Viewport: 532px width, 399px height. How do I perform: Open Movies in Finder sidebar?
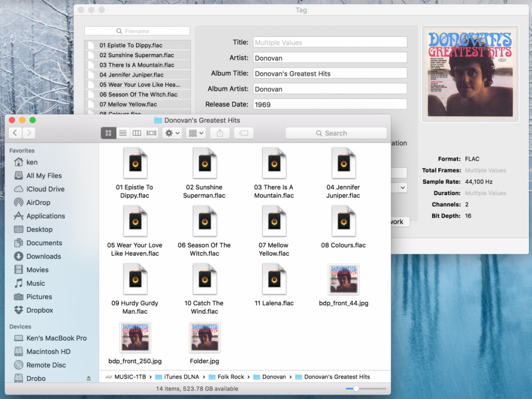click(x=31, y=270)
